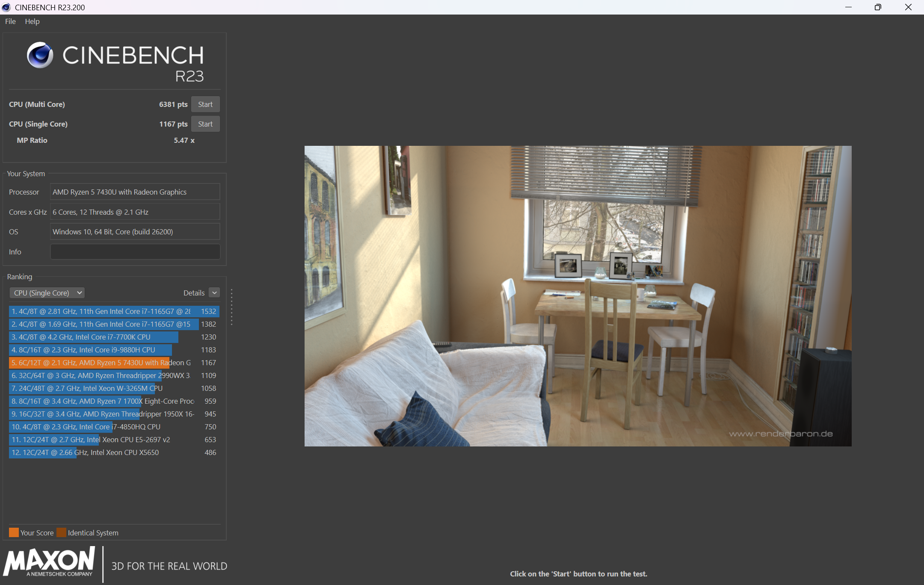Viewport: 924px width, 585px height.
Task: Click the Cinebench title bar app icon
Action: click(6, 7)
